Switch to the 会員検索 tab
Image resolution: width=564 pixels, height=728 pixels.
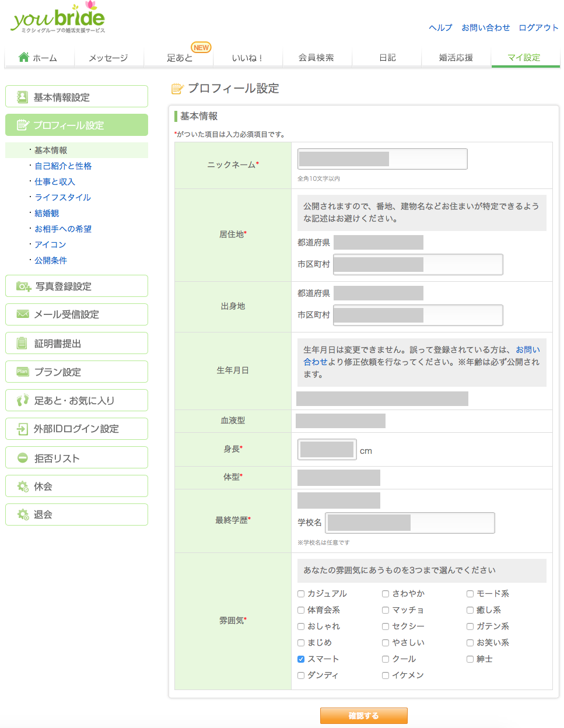(x=316, y=58)
